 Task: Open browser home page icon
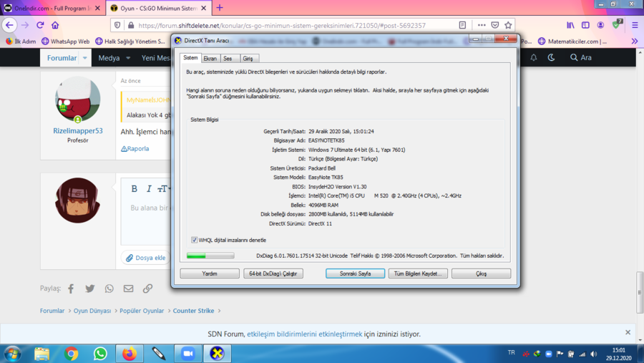[x=55, y=25]
